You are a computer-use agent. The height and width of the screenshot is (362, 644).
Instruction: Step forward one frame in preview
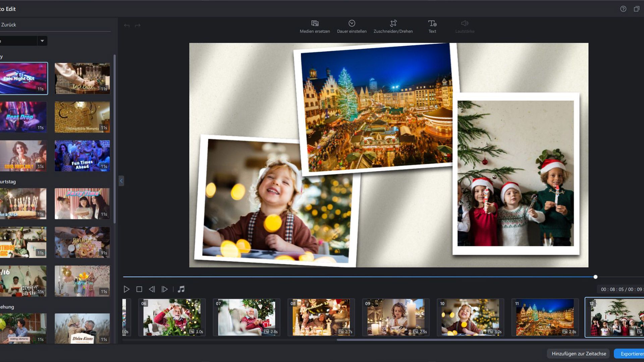(164, 289)
